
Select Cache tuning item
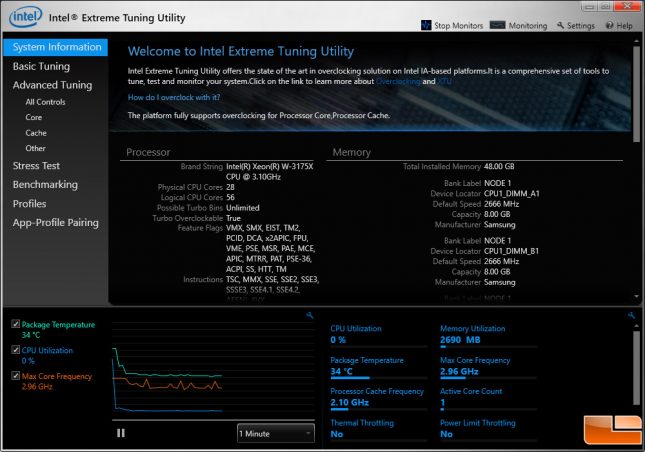tap(36, 133)
